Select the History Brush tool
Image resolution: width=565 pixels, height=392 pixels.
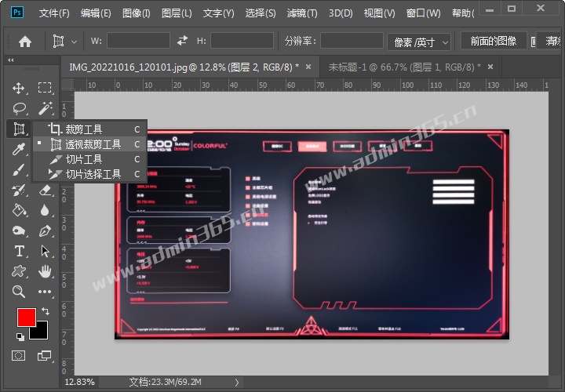tap(18, 190)
